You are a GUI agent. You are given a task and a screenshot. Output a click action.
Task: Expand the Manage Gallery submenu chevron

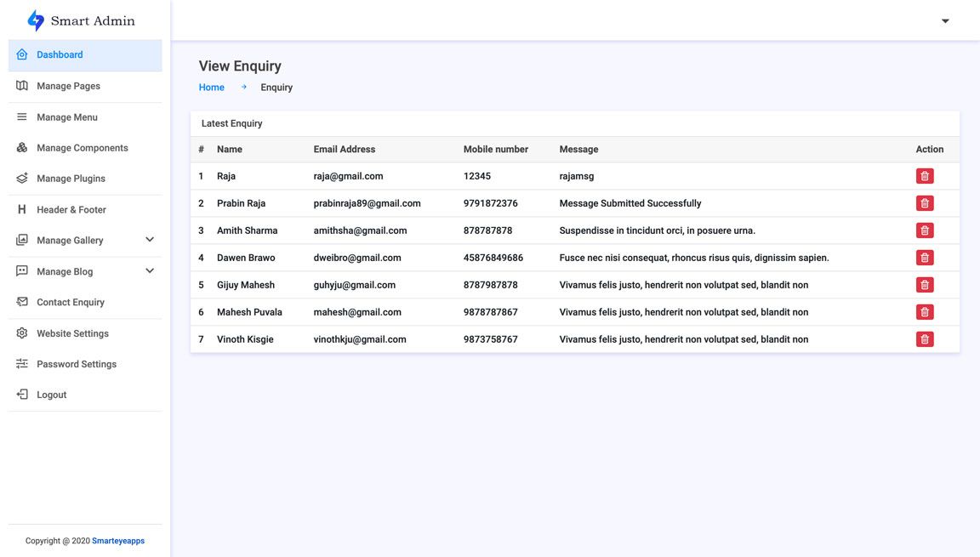tap(150, 240)
